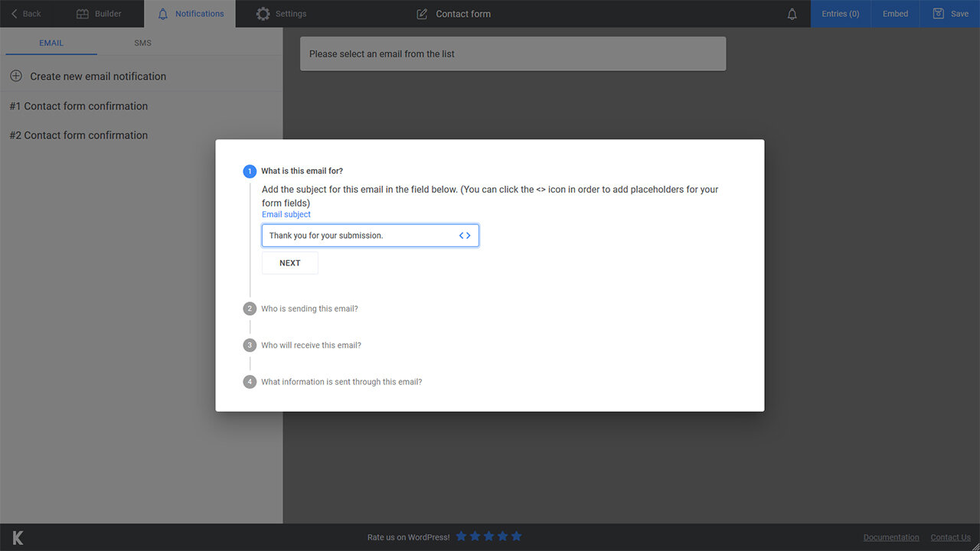Click the Embed button
The image size is (980, 551).
pos(895,14)
